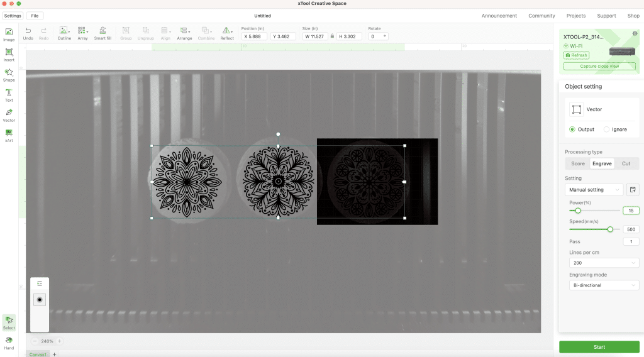Click the green Start button
Viewport: 644px width, 357px height.
point(599,347)
